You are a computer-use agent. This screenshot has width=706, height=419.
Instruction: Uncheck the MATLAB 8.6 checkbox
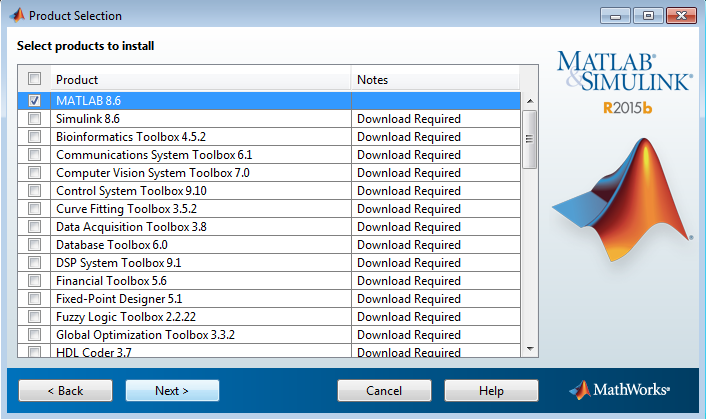coord(34,100)
